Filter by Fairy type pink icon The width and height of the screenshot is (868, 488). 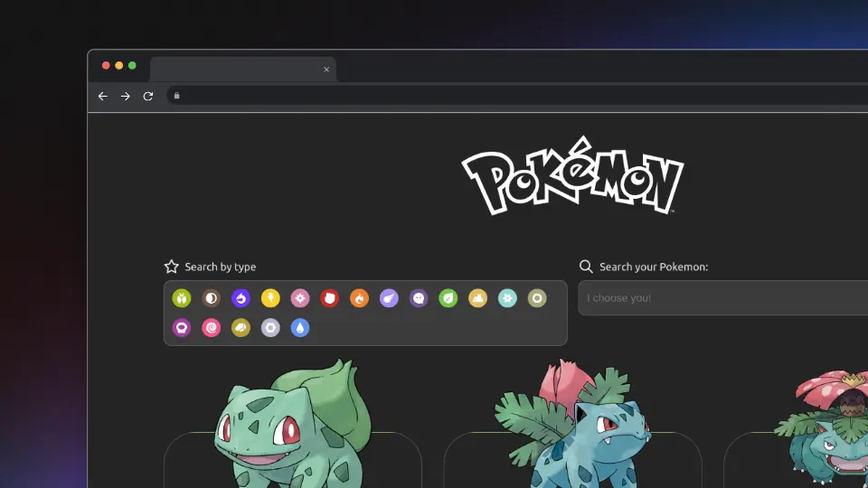click(300, 298)
